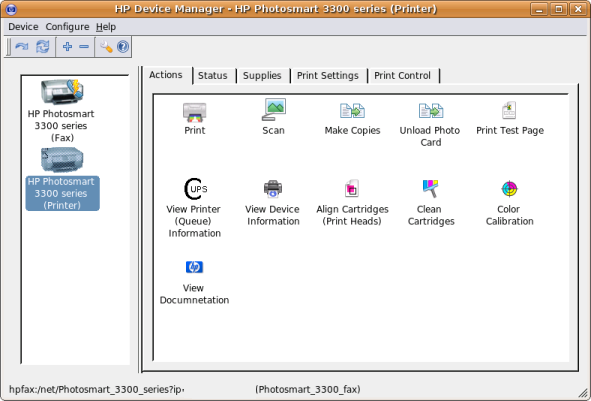Switch to the Supplies tab
Image resolution: width=591 pixels, height=401 pixels.
pos(262,76)
